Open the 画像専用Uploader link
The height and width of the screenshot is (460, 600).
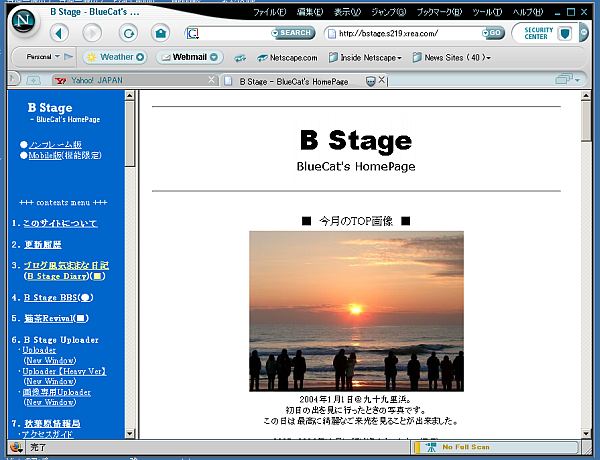pos(56,392)
